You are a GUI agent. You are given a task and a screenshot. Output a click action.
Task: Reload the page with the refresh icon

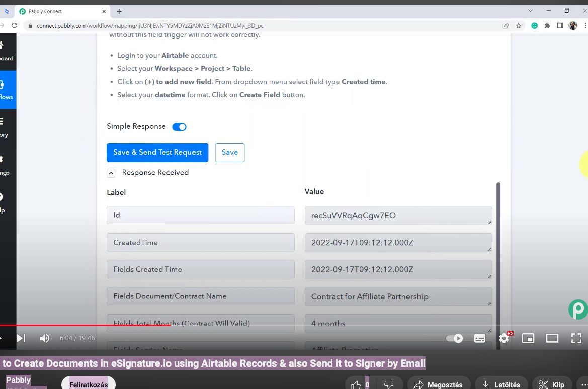[14, 26]
